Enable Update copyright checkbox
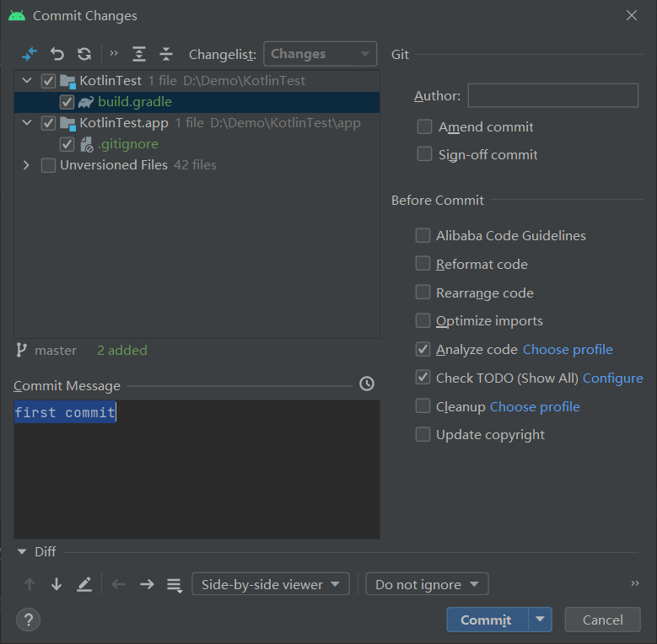The image size is (657, 644). point(423,434)
